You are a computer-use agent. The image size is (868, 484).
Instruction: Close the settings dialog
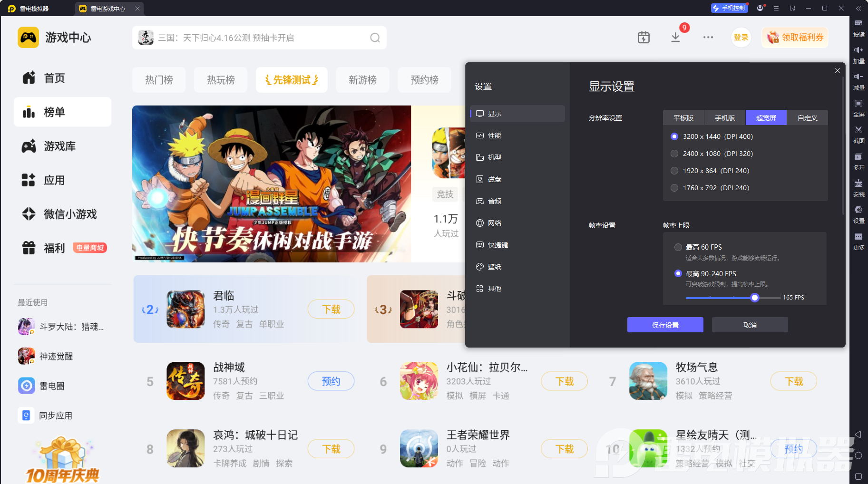pos(838,70)
